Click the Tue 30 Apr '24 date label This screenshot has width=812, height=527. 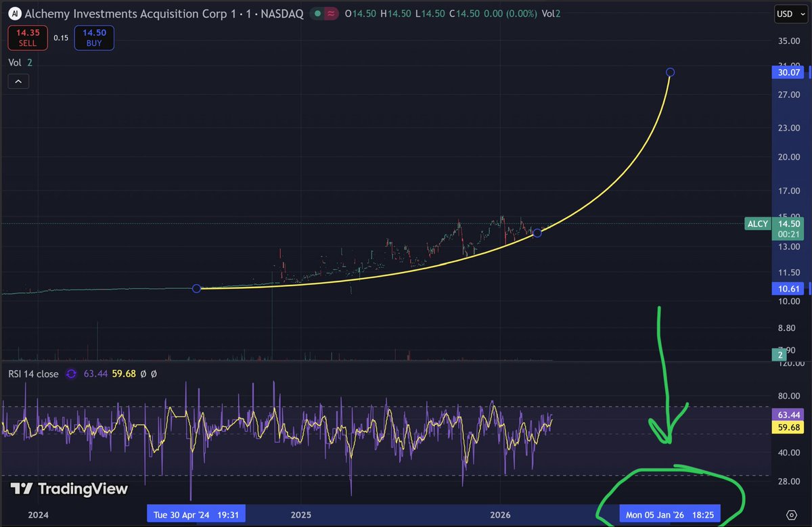[x=196, y=515]
